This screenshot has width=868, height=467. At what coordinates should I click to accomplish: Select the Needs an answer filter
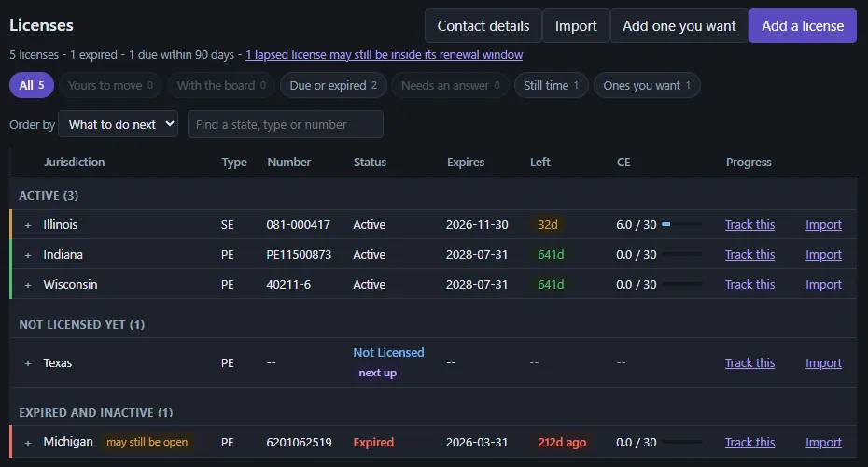pyautogui.click(x=450, y=85)
